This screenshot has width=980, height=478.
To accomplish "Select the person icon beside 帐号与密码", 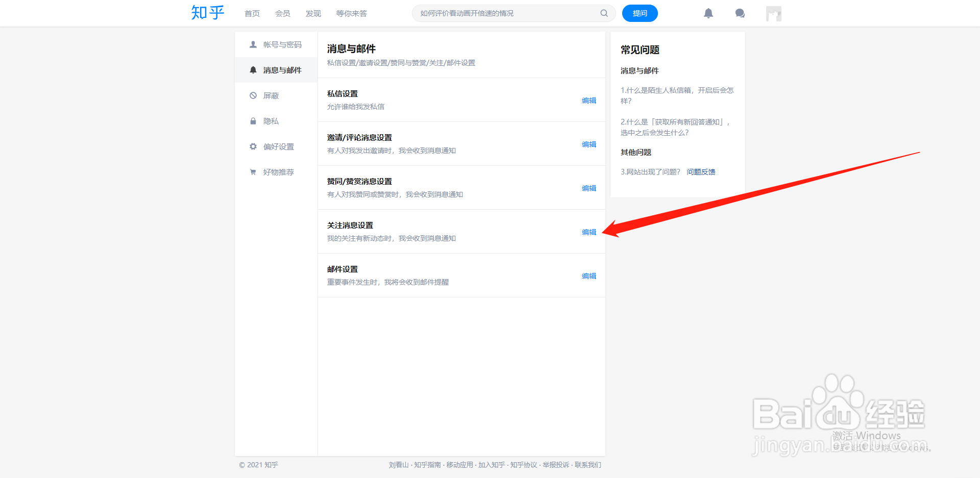I will (253, 44).
